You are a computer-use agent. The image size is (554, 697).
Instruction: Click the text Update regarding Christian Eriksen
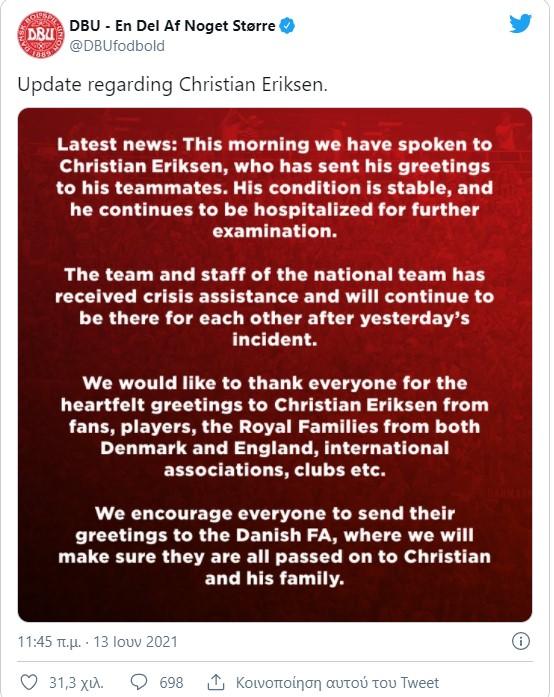[x=173, y=85]
